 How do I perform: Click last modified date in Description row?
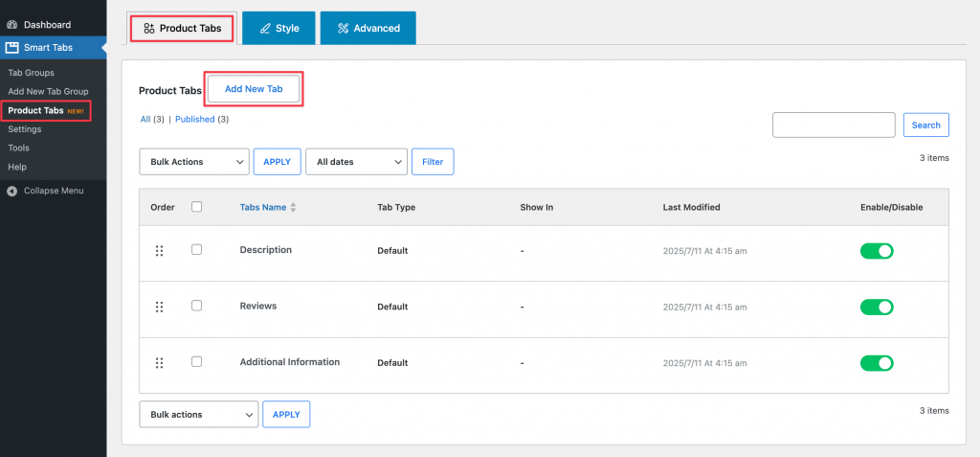pyautogui.click(x=705, y=252)
